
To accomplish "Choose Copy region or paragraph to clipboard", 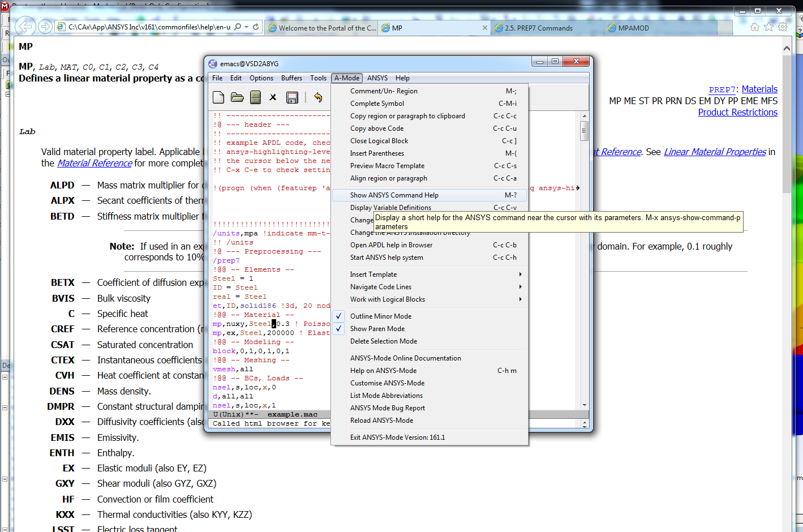I will [x=430, y=116].
